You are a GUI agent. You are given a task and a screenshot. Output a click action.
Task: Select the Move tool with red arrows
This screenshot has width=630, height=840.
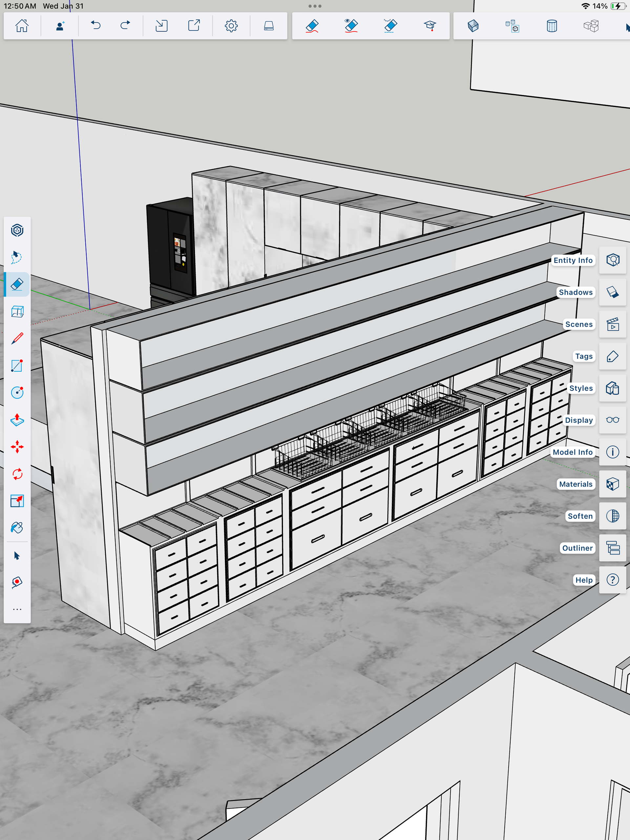(17, 447)
